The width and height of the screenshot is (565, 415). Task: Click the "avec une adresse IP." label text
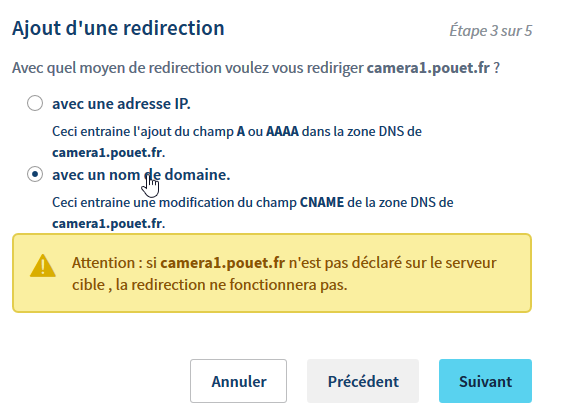click(121, 104)
